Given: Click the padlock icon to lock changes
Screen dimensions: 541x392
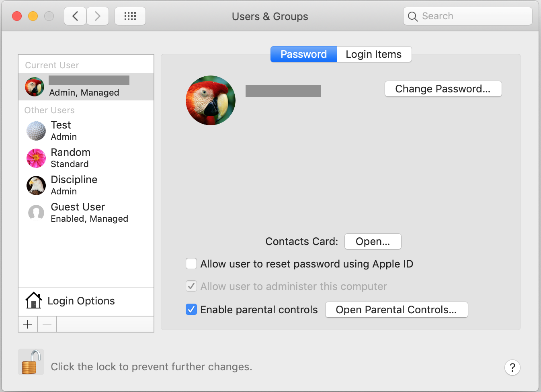Looking at the screenshot, I should (x=31, y=362).
